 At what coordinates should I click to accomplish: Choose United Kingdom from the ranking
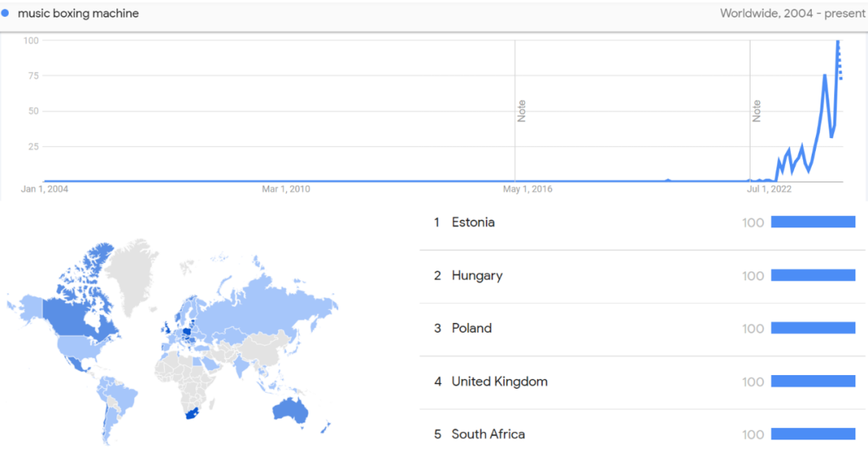pyautogui.click(x=499, y=382)
